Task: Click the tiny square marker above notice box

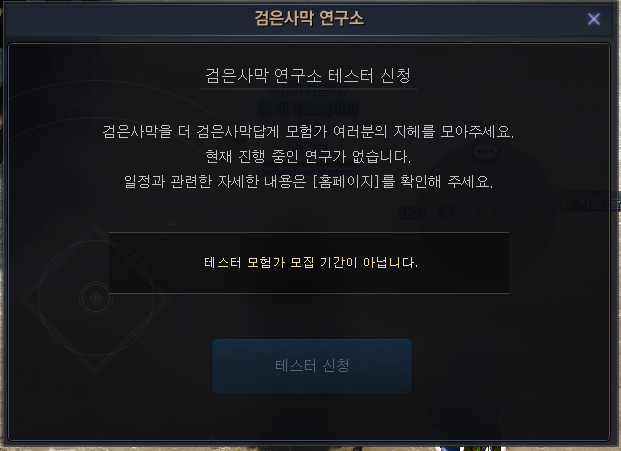Action: click(x=172, y=223)
